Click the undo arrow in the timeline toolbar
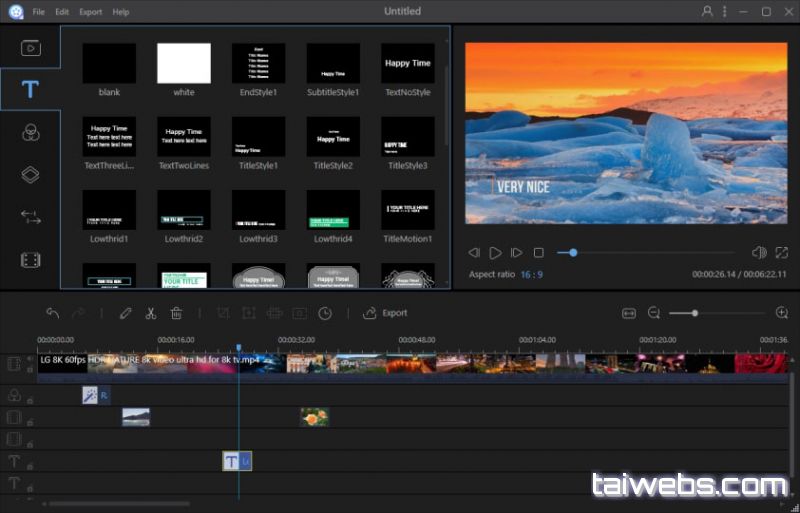This screenshot has height=513, width=800. (53, 313)
